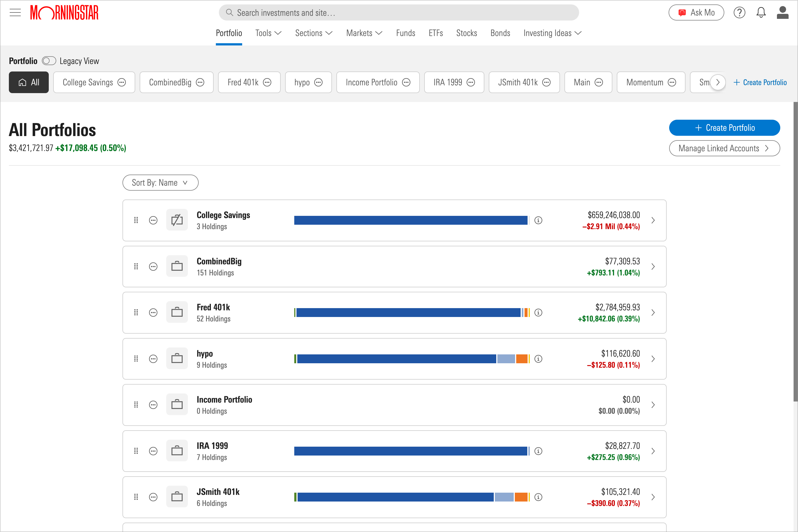Toggle the Legacy View switch
Screen dimensions: 798x532
49,61
